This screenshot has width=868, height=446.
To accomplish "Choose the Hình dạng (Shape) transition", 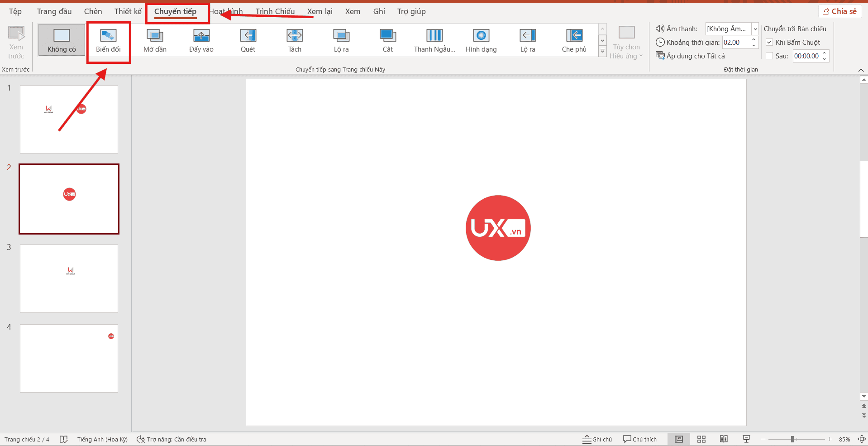I will click(x=481, y=40).
